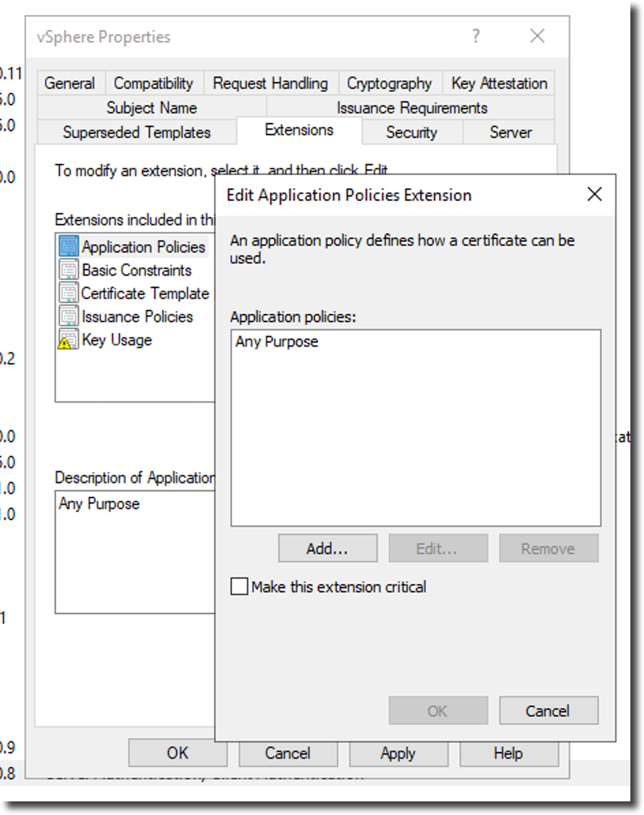Open the Request Handling tab
Image resolution: width=644 pixels, height=815 pixels.
pyautogui.click(x=271, y=83)
